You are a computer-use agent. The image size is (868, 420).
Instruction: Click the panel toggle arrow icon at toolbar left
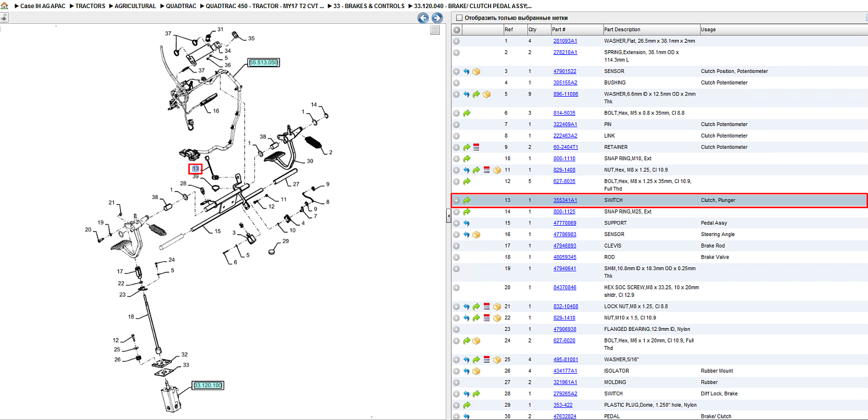tap(3, 18)
